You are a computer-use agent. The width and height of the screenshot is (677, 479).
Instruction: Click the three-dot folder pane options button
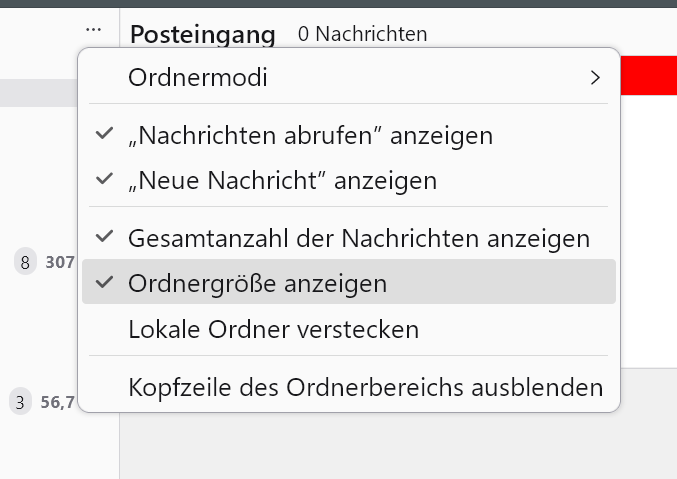click(x=94, y=29)
